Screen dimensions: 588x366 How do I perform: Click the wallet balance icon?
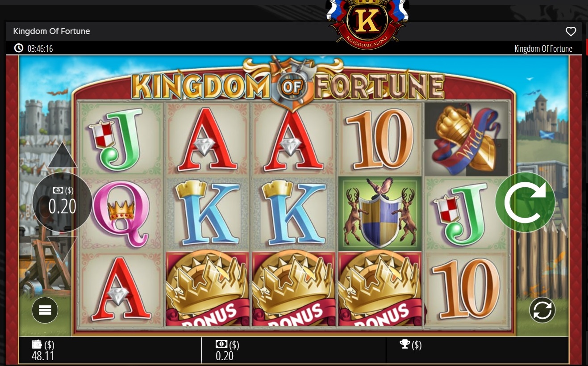coord(37,345)
